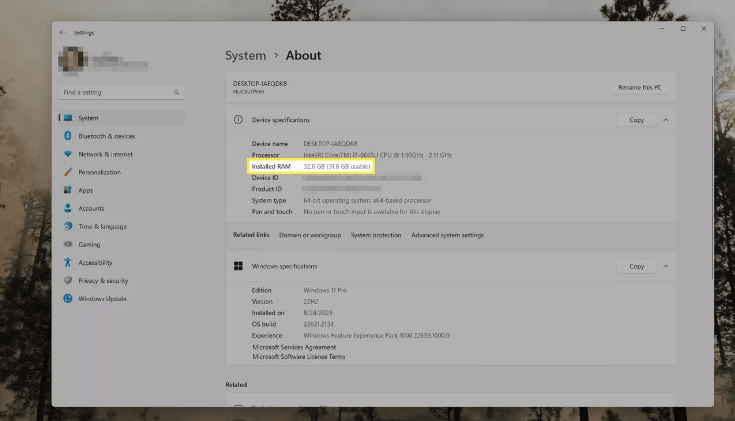Viewport: 735px width, 421px height.
Task: Select Time & language in sidebar
Action: (x=102, y=226)
